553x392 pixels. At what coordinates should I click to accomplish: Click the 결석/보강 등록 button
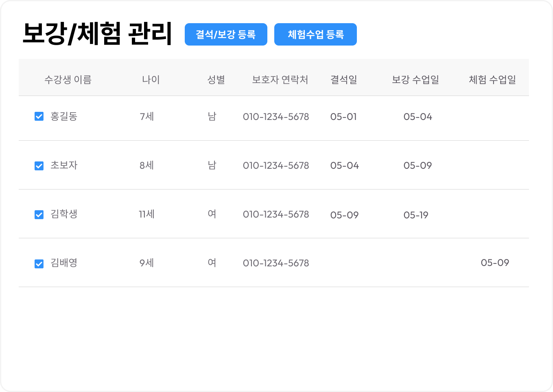pyautogui.click(x=226, y=35)
